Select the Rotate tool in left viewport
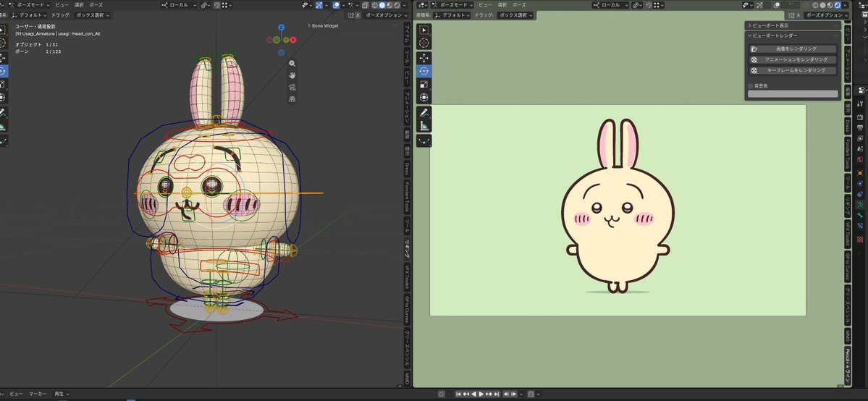Viewport: 868px width, 401px height. [x=3, y=71]
